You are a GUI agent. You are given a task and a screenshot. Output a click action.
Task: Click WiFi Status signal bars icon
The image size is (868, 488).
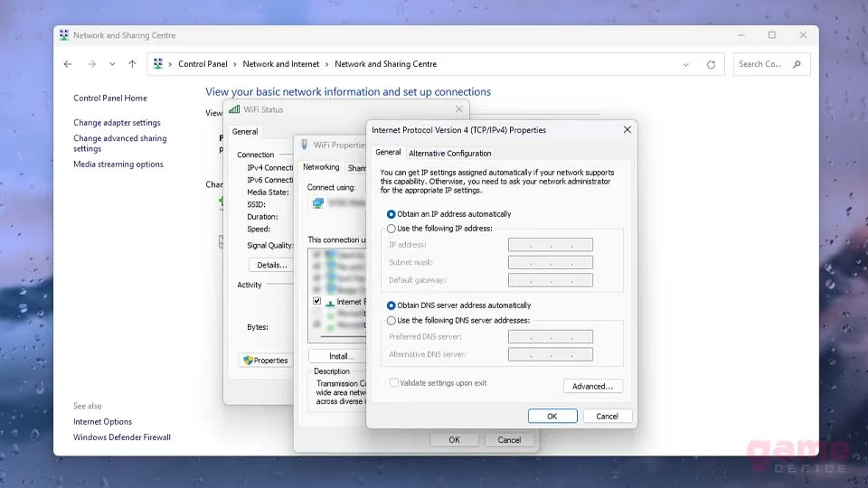pyautogui.click(x=234, y=109)
